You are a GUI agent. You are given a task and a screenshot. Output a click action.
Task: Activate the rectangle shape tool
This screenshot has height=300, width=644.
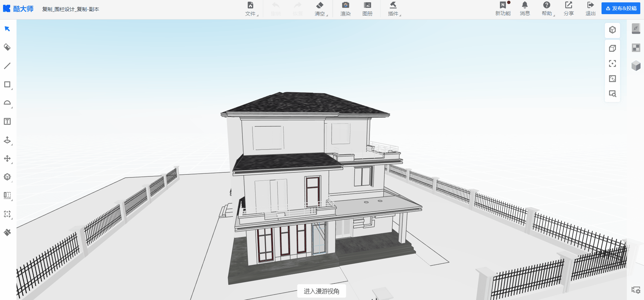(7, 85)
